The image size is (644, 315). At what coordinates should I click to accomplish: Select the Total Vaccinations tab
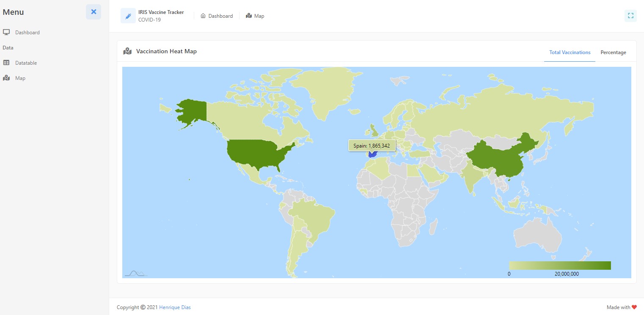point(570,52)
